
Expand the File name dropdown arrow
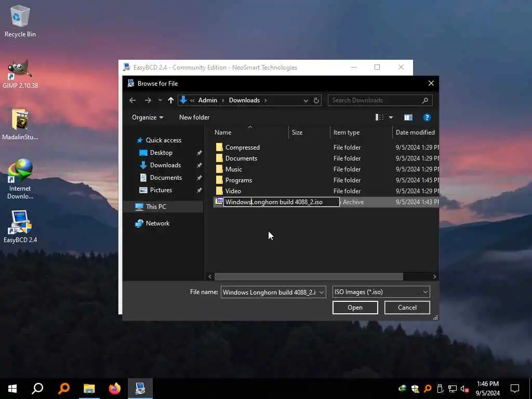321,292
